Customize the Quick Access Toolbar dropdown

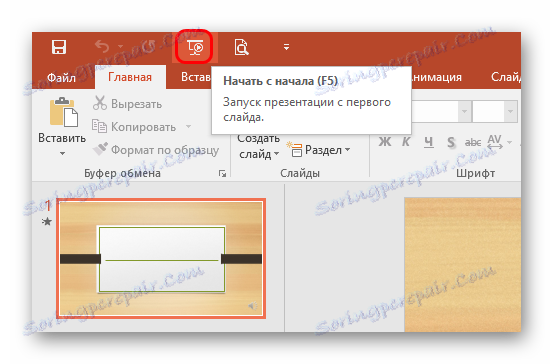[286, 47]
